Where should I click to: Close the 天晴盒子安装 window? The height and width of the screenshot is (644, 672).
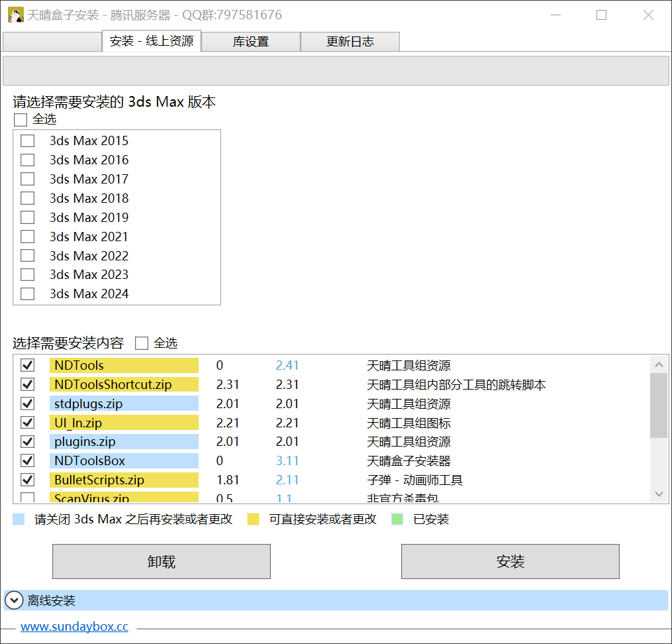648,15
